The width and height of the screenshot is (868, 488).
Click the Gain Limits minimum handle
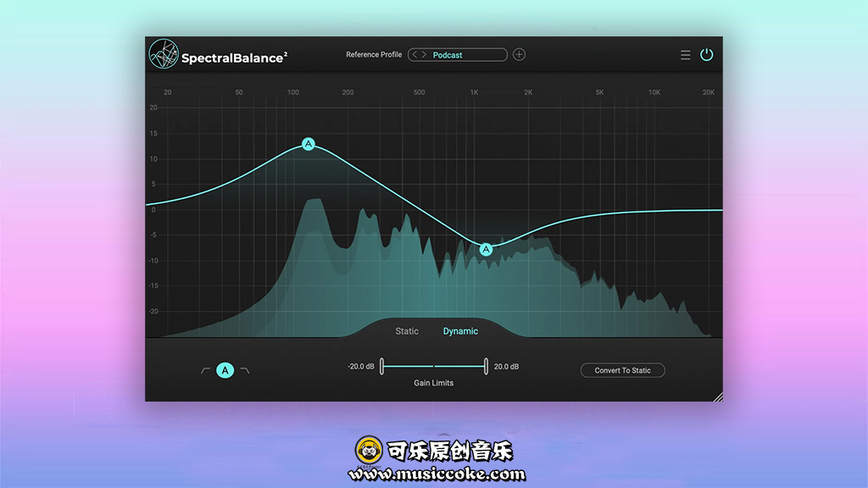(381, 366)
